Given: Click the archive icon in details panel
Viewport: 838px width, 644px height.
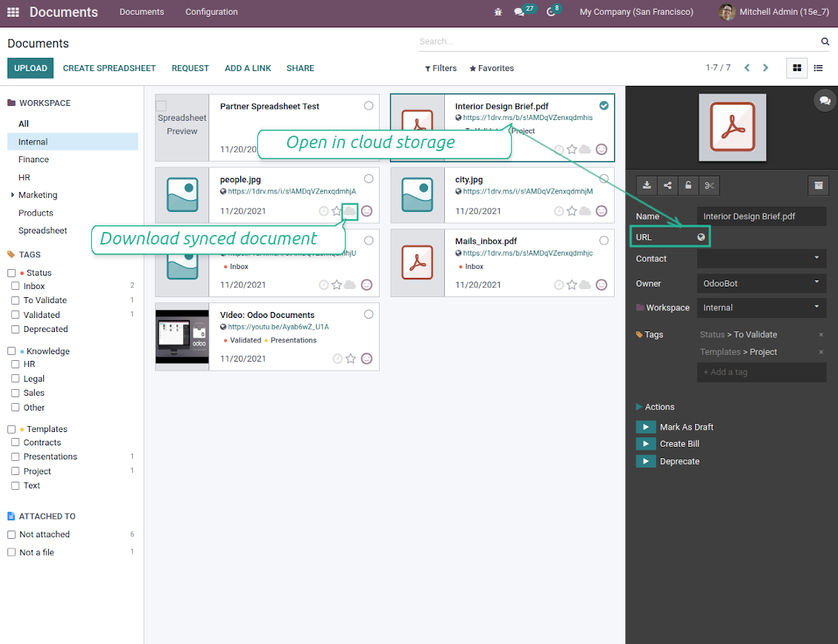Looking at the screenshot, I should click(818, 185).
